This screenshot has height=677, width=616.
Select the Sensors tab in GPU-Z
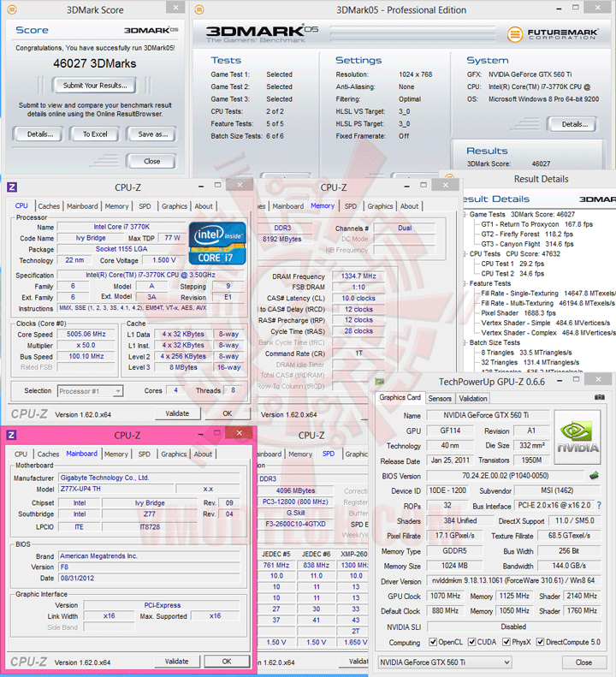(440, 399)
